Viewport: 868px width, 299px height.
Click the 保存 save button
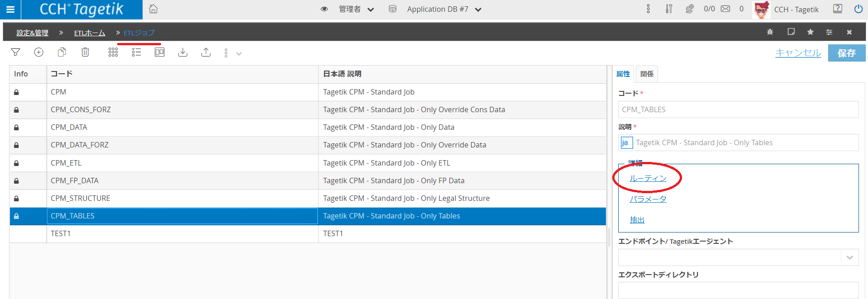tap(846, 53)
